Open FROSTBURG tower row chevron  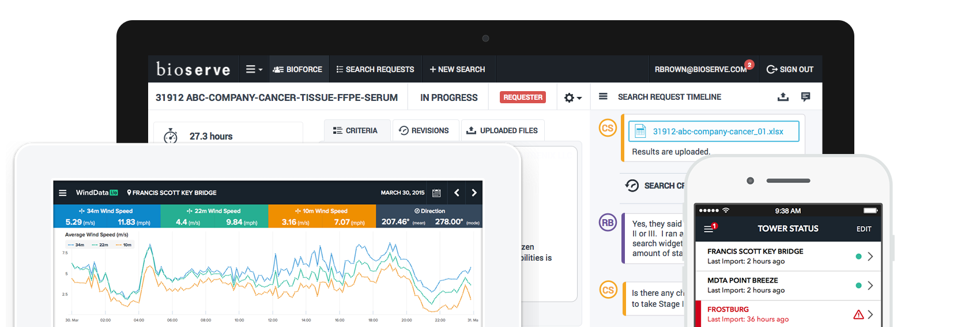click(x=870, y=314)
